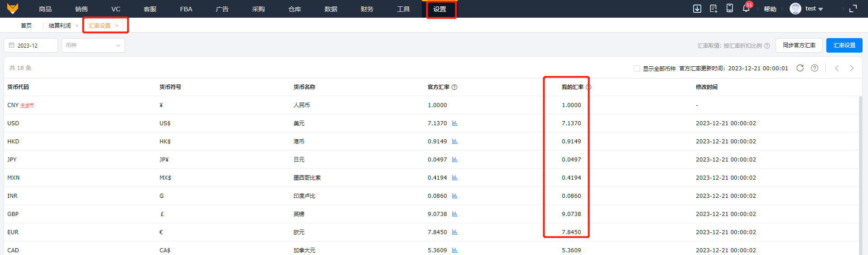This screenshot has width=868, height=255.
Task: Open the 销售 menu
Action: (82, 9)
